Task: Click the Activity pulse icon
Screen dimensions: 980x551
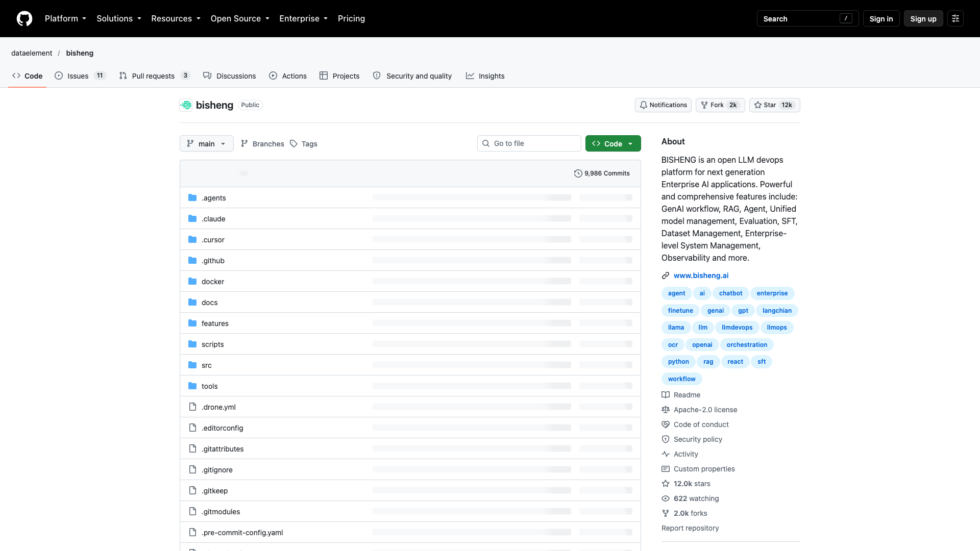Action: 666,454
